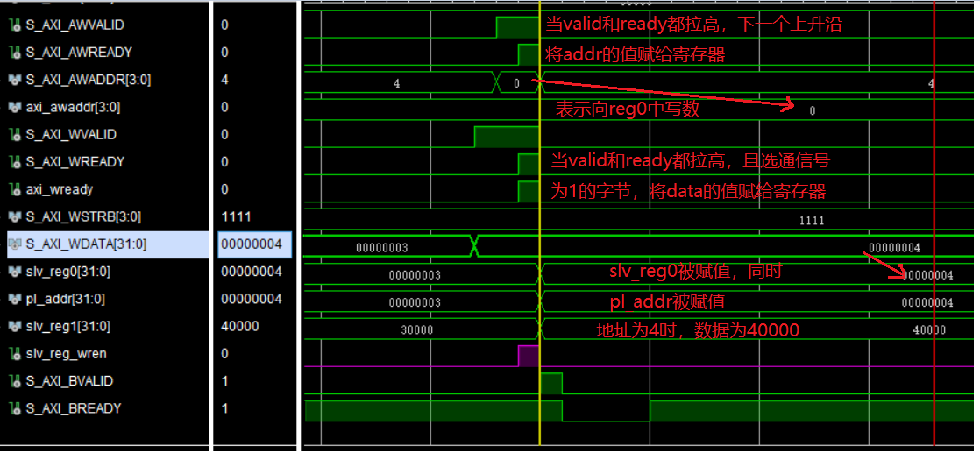The height and width of the screenshot is (453, 980).
Task: Click the value 0 in the axi_wready row
Action: [224, 189]
